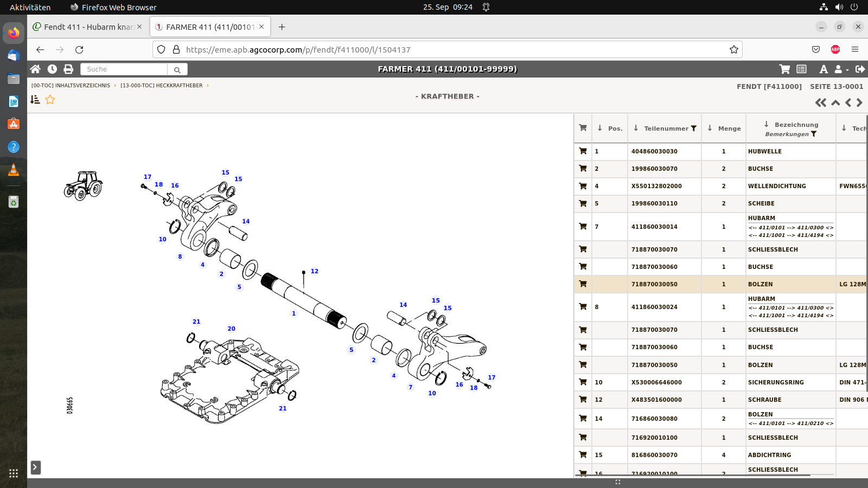The height and width of the screenshot is (488, 868).
Task: Print the parts page
Action: [x=68, y=69]
